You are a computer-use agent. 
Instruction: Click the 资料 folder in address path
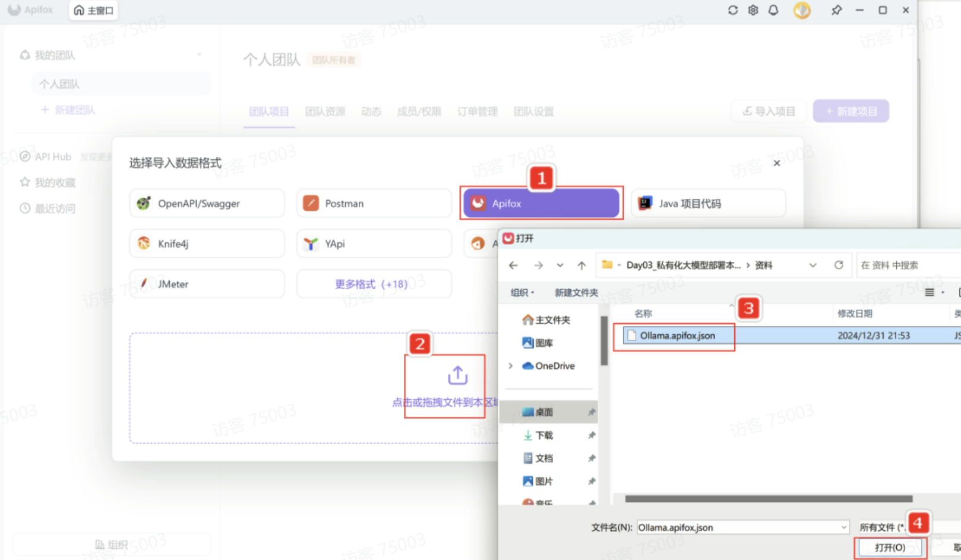[763, 265]
